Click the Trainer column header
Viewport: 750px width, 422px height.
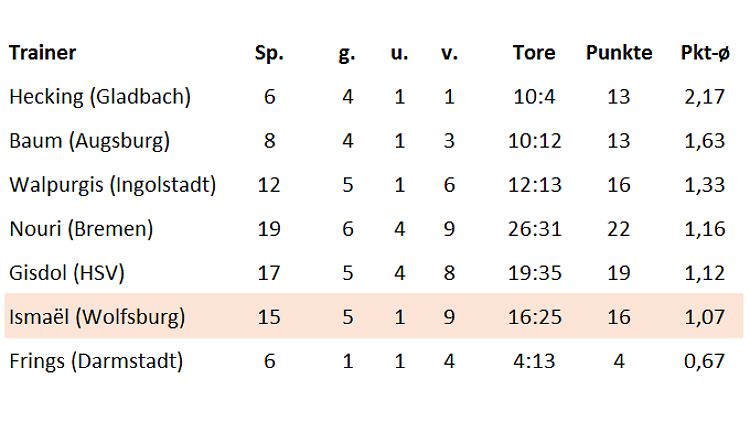[x=43, y=53]
